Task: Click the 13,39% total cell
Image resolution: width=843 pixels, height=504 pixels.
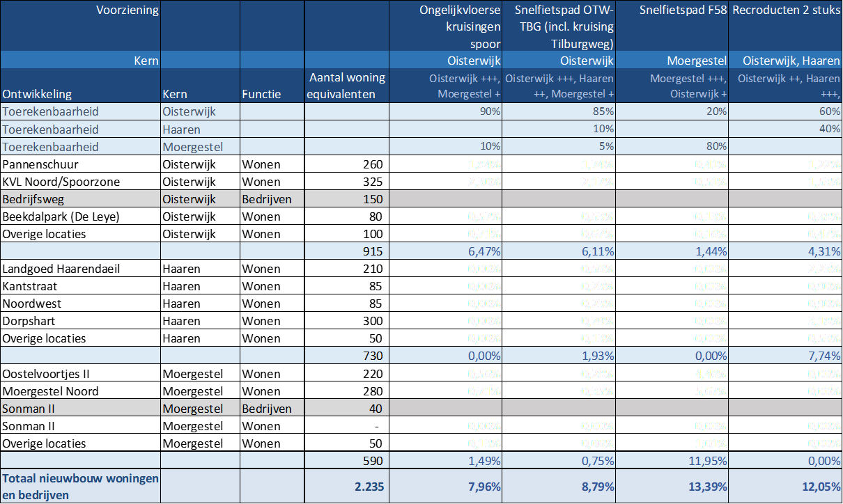Action: tap(672, 487)
